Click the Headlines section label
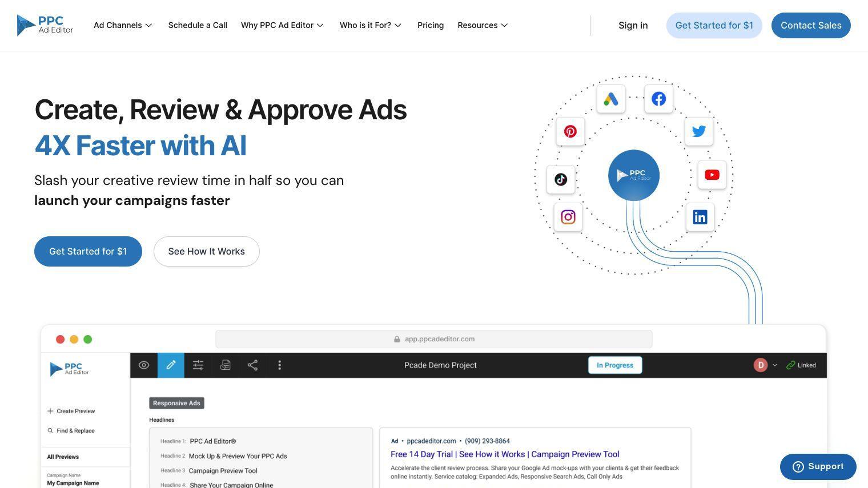 pos(162,420)
